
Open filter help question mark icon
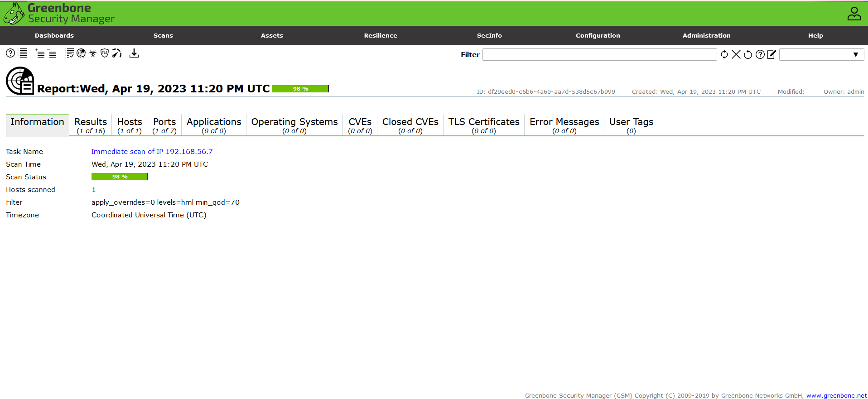tap(760, 54)
